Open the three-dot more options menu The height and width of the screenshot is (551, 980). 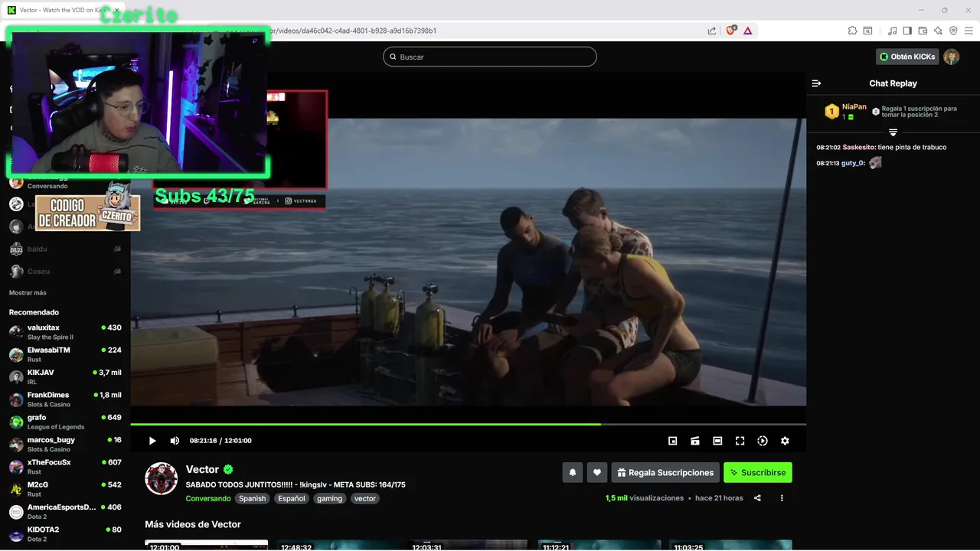782,498
